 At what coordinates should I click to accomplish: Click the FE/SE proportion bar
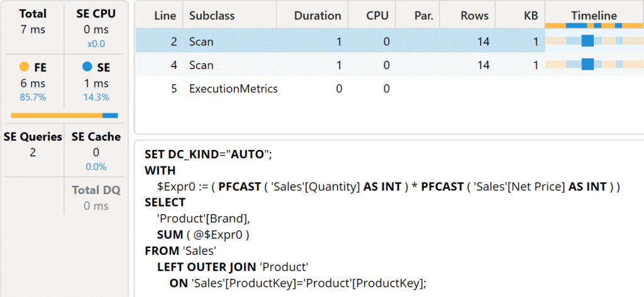click(x=65, y=116)
